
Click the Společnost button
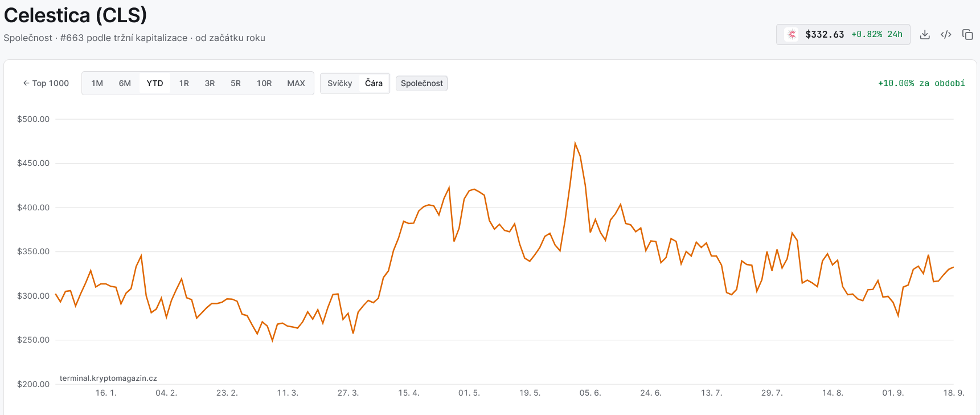tap(422, 83)
